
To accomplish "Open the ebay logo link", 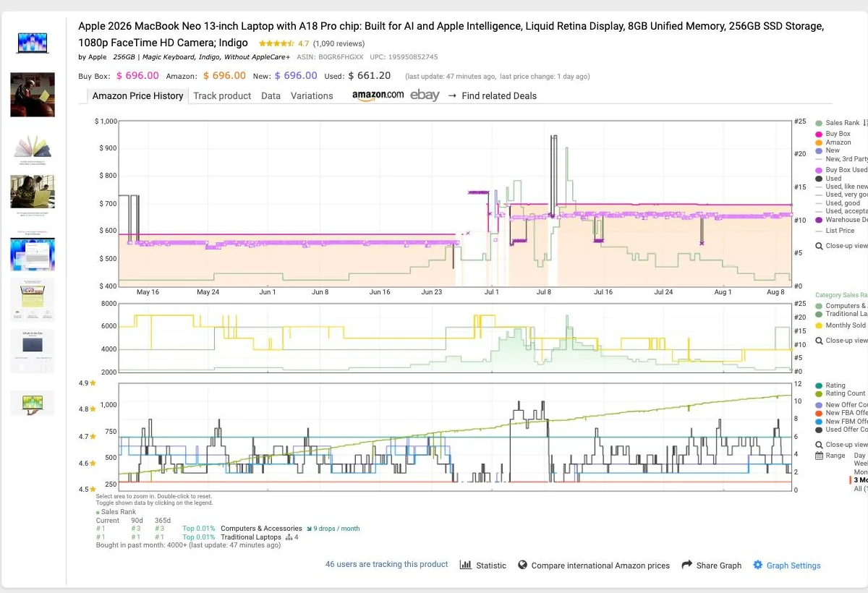I will (x=425, y=95).
